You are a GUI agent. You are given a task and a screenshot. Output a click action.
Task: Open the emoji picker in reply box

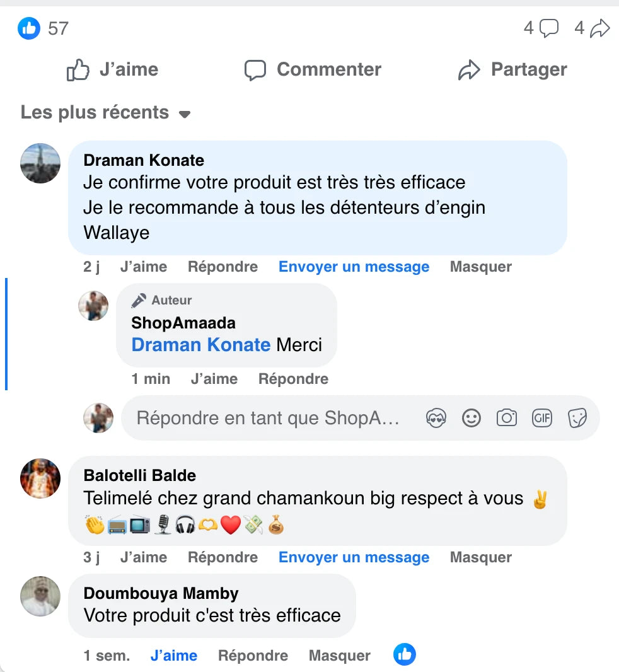pyautogui.click(x=471, y=418)
